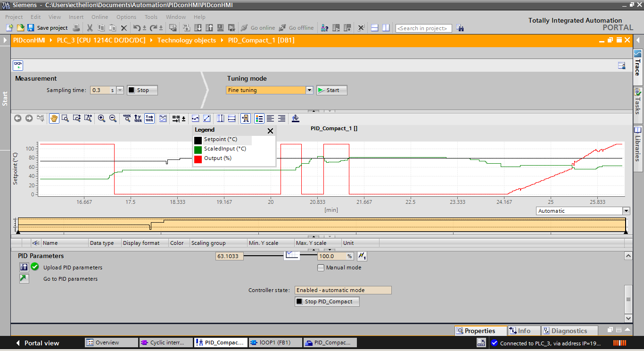Click the Paste icon in the main toolbar

[112, 28]
